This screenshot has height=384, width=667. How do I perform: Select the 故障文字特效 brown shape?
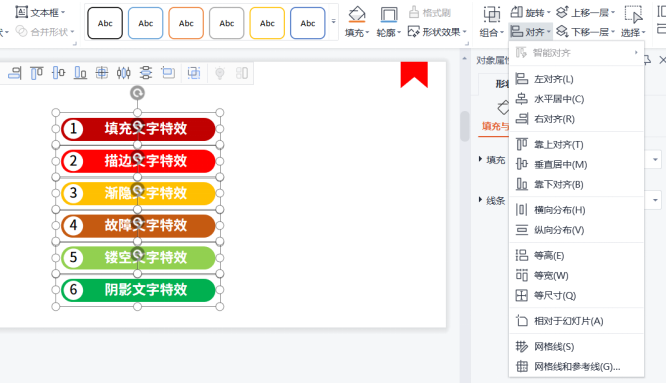click(x=138, y=225)
